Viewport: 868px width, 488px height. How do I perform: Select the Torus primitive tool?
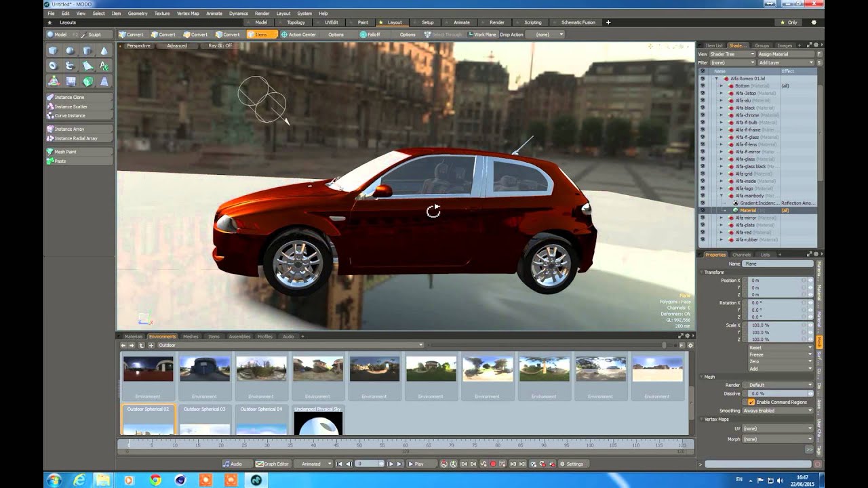(53, 66)
